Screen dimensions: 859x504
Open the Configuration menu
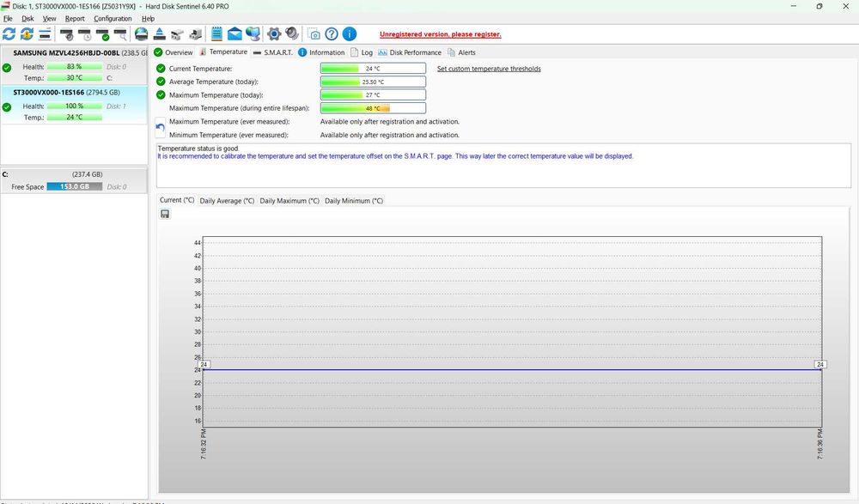113,19
